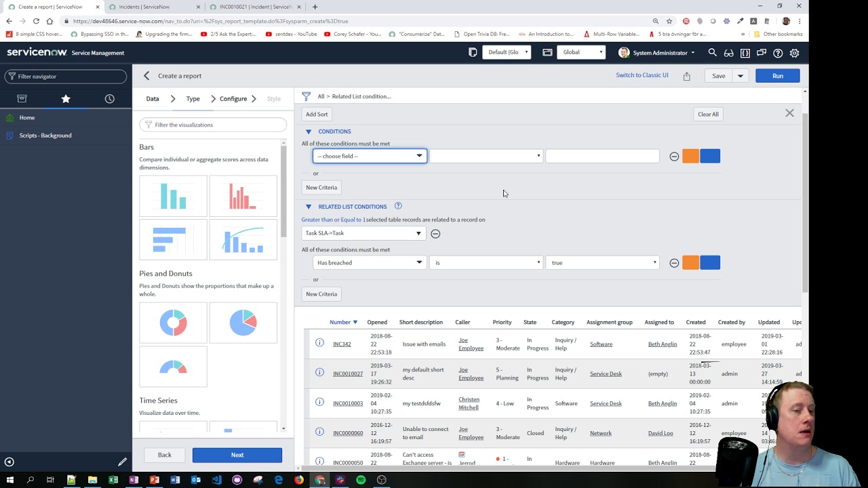Image resolution: width=868 pixels, height=488 pixels.
Task: Open info icon for INC0000060
Action: pyautogui.click(x=319, y=432)
